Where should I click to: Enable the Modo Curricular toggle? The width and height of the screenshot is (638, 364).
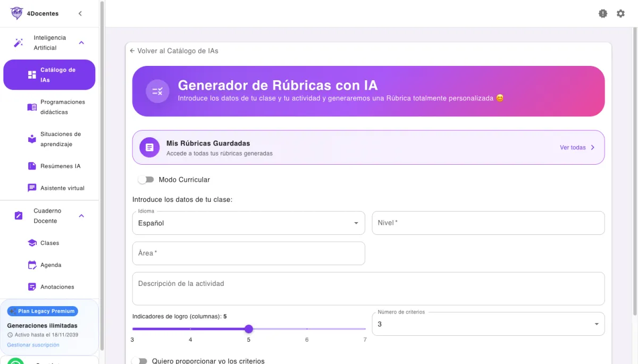pos(146,180)
